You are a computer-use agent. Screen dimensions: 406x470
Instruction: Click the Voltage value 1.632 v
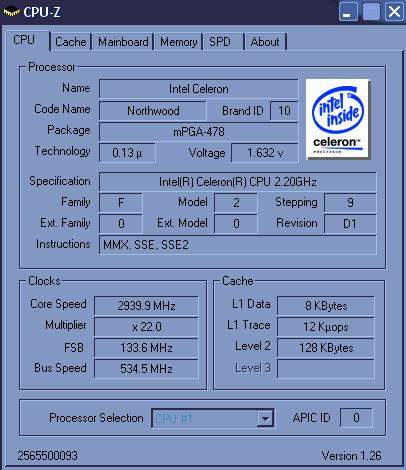coord(265,153)
